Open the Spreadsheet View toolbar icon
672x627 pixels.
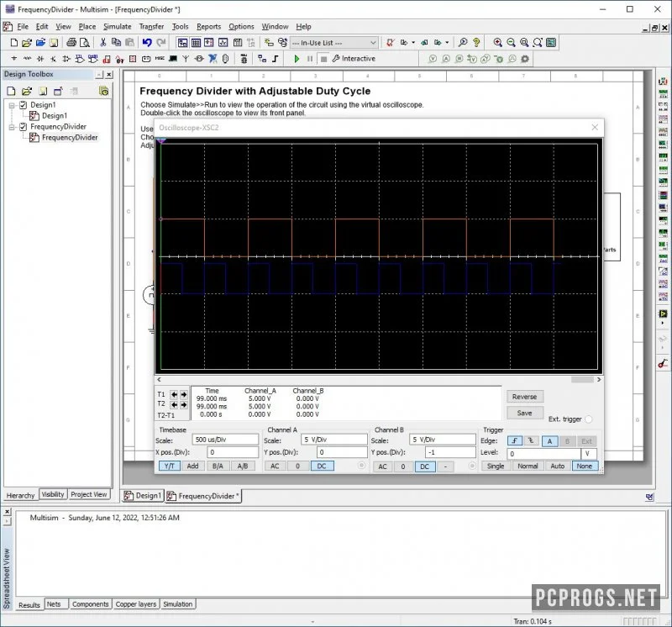[x=196, y=43]
